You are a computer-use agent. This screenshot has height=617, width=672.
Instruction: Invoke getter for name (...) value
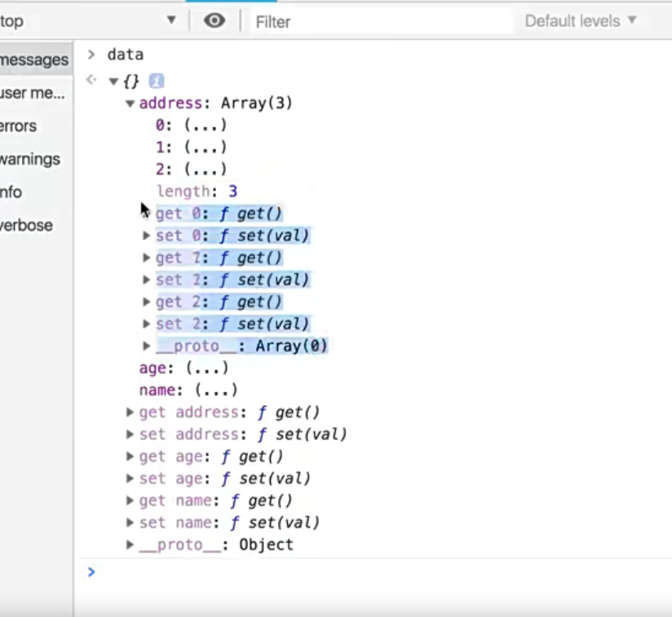[215, 390]
